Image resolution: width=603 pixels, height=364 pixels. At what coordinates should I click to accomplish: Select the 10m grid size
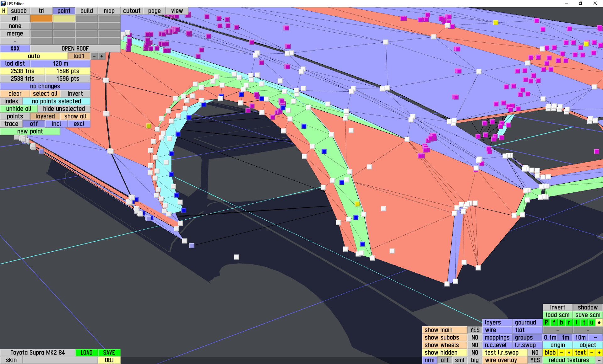(580, 338)
